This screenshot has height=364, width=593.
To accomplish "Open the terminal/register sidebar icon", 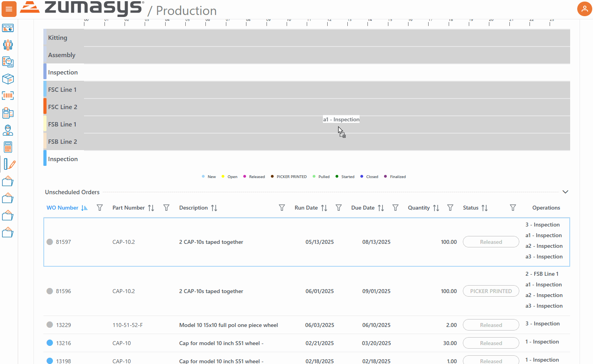I will click(x=8, y=113).
